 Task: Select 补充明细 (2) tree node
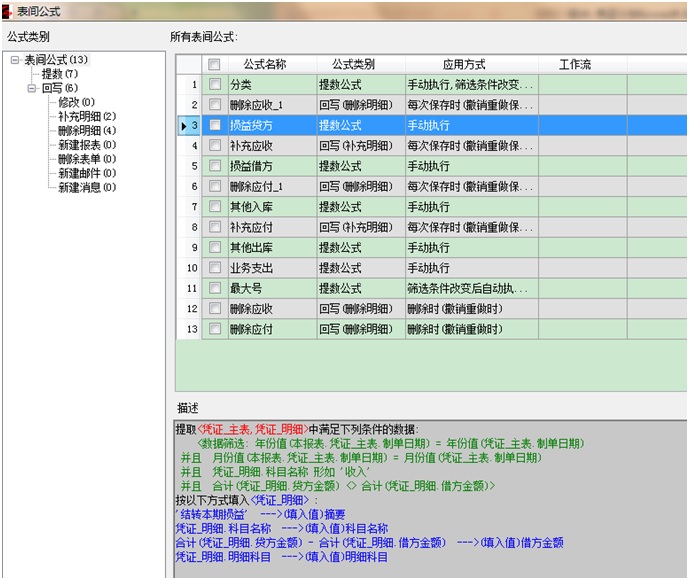tap(86, 116)
